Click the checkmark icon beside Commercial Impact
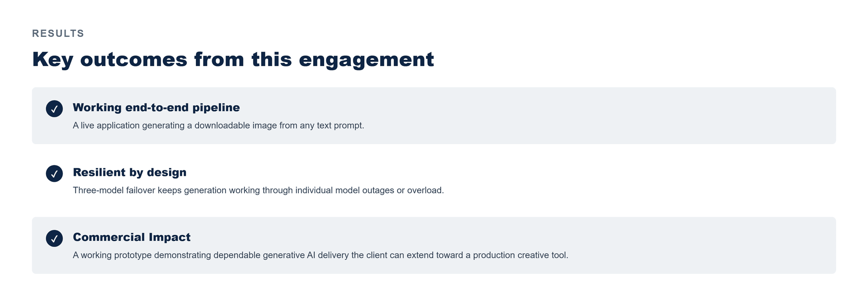 pyautogui.click(x=54, y=239)
